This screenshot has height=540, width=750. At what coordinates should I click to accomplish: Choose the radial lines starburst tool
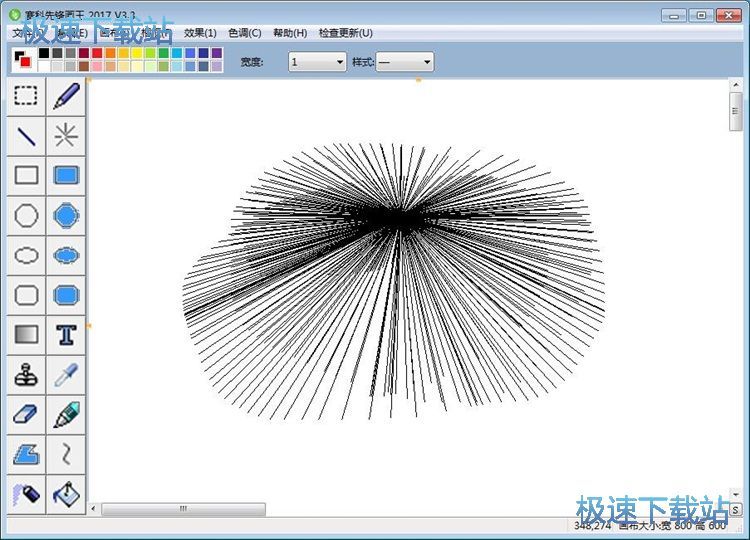[x=67, y=136]
